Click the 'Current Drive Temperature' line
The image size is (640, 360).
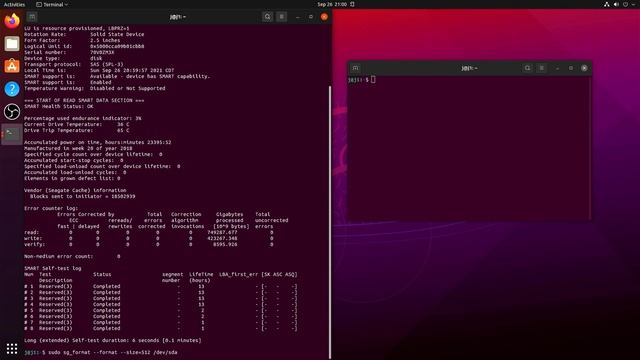[77, 124]
